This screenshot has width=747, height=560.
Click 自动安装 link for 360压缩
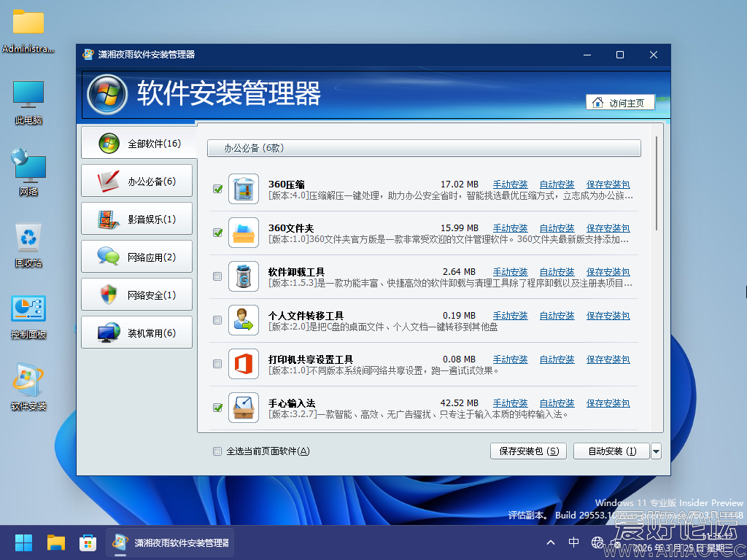click(x=557, y=184)
